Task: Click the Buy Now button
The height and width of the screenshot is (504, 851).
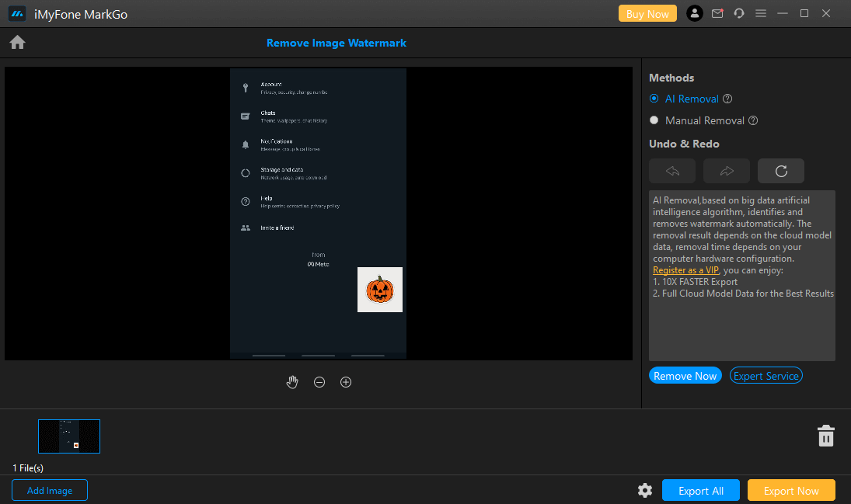Action: (647, 13)
